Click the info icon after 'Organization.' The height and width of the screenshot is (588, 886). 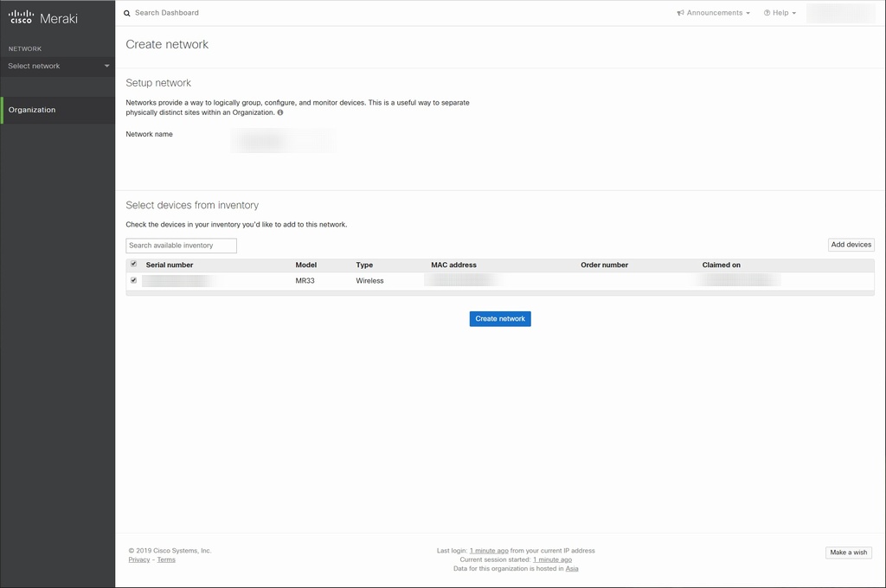280,112
